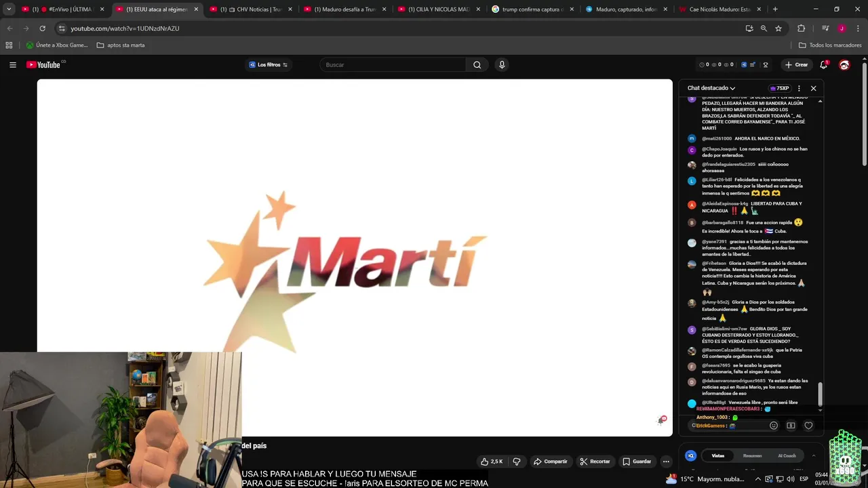Open the media control icon in Chrome
The width and height of the screenshot is (868, 488).
(x=825, y=28)
